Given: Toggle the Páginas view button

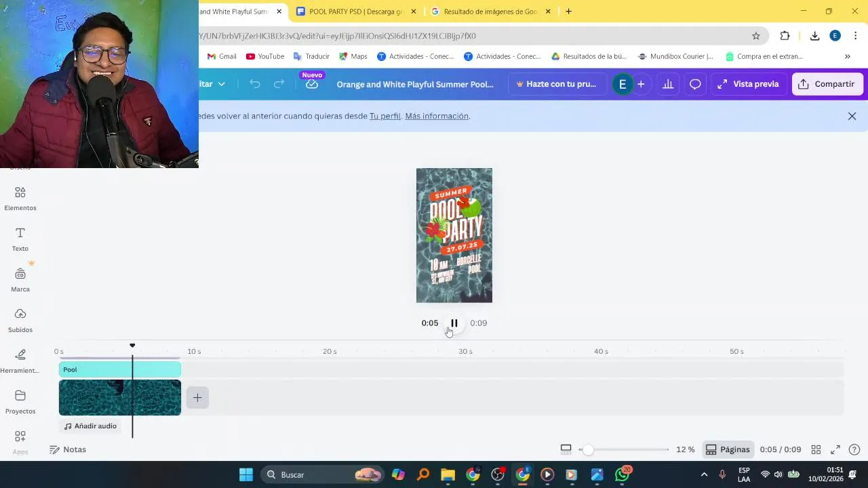Looking at the screenshot, I should pos(728,449).
